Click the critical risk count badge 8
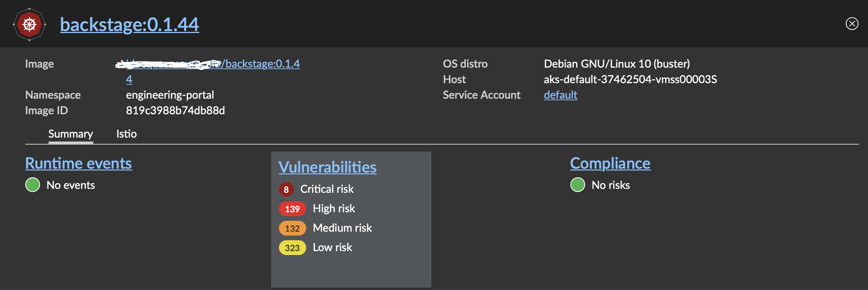This screenshot has height=290, width=868. pyautogui.click(x=286, y=189)
